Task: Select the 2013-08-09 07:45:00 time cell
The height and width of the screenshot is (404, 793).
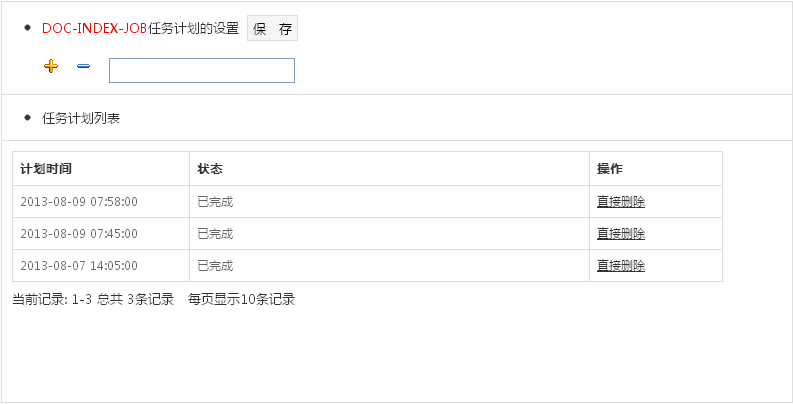Action: tap(79, 234)
